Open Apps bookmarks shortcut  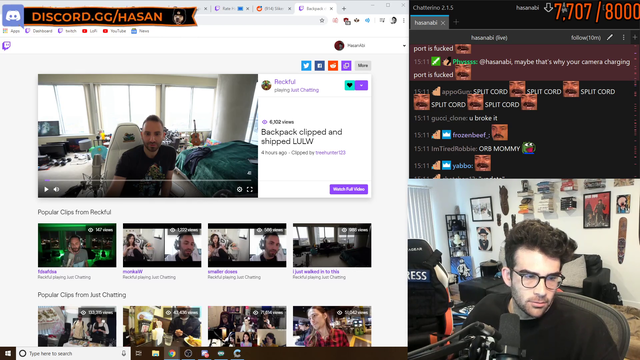(11, 31)
